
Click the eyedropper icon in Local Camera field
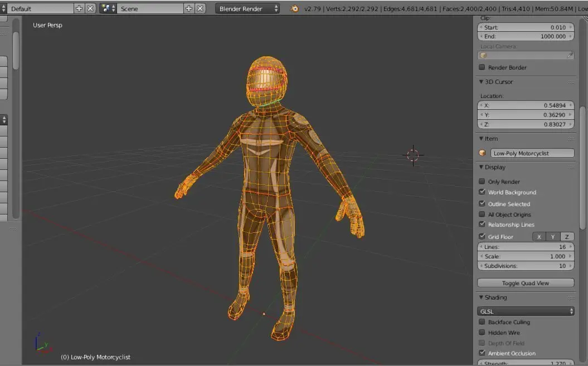click(x=570, y=56)
